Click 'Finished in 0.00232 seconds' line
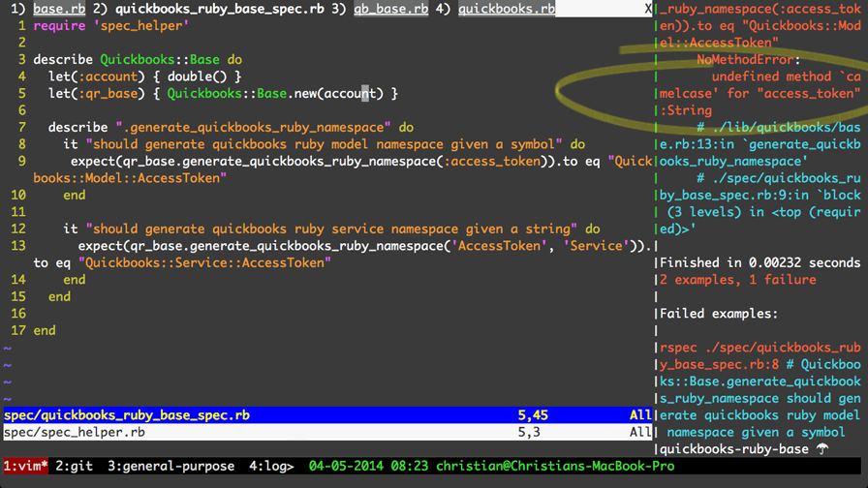The image size is (868, 488). 760,262
